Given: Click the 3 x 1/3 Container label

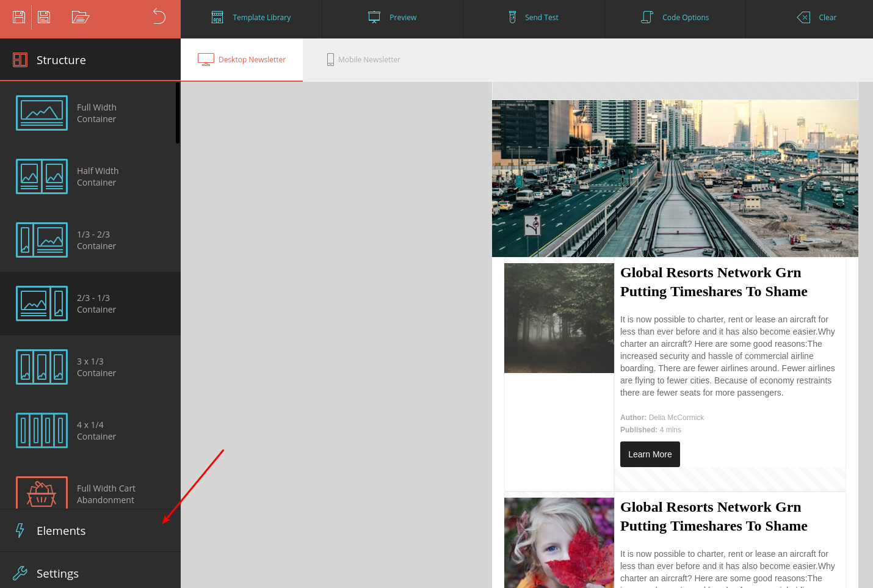Looking at the screenshot, I should coord(96,367).
